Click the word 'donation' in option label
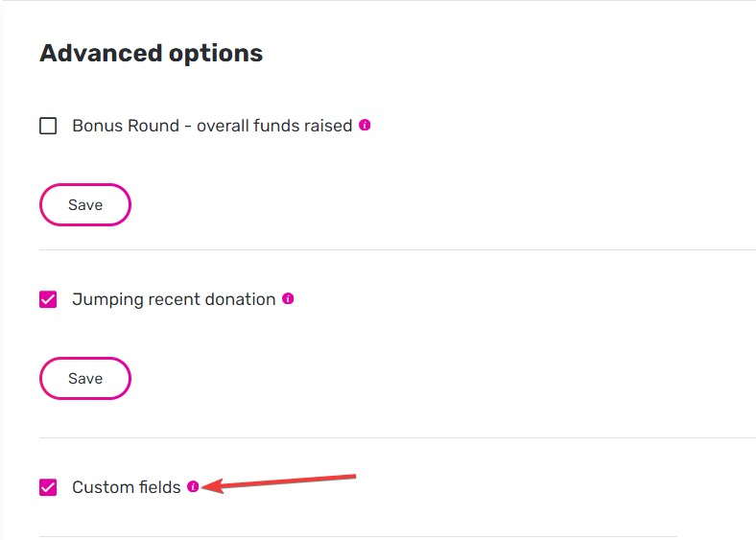Screen dimensions: 756x540 (x=240, y=299)
